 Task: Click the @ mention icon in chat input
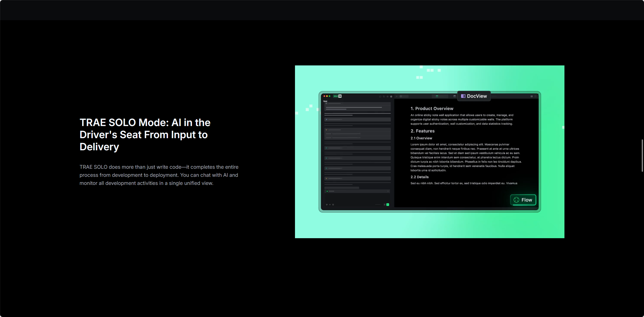pos(327,205)
